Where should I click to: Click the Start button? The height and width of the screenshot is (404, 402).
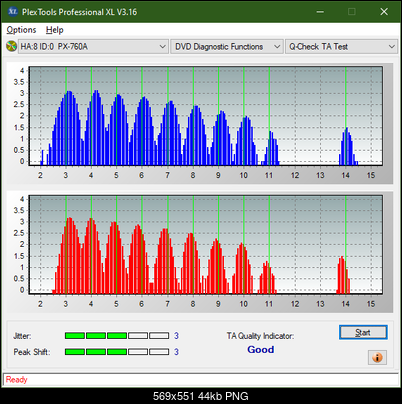coord(363,332)
